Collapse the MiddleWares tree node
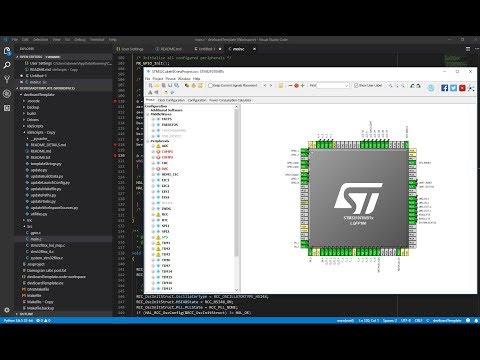Screen dimensions: 480x360 (x=148, y=114)
